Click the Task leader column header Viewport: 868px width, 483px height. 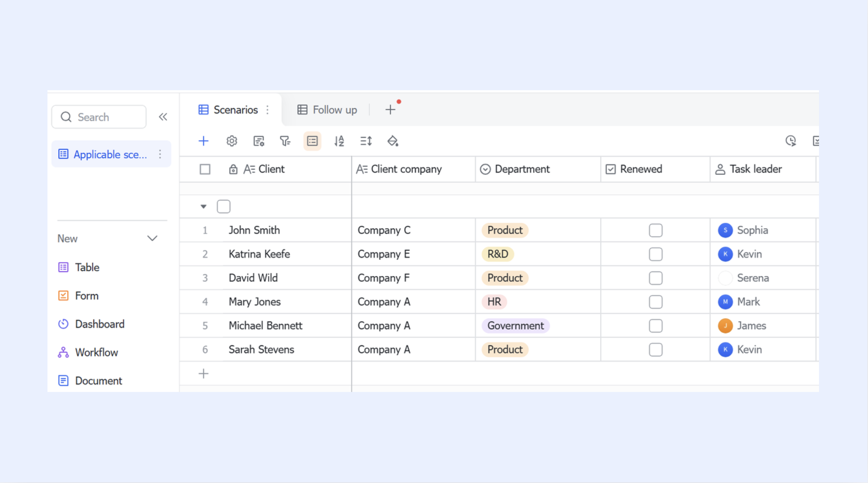point(763,169)
